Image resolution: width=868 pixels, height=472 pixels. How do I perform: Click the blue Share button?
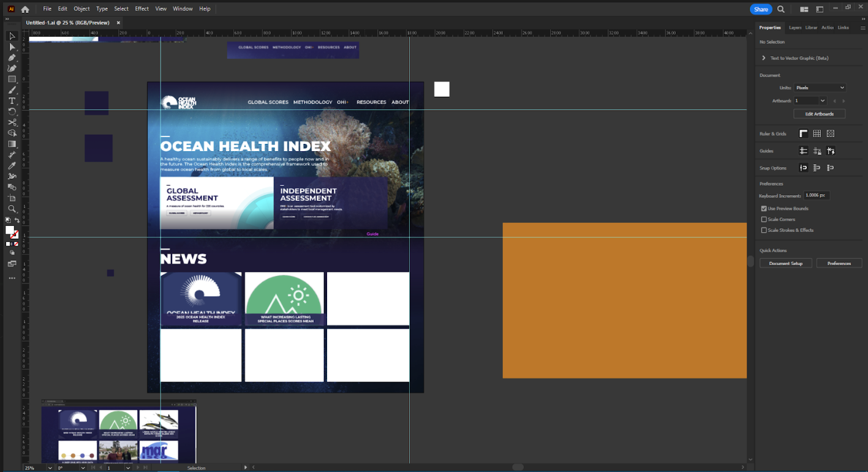(761, 9)
